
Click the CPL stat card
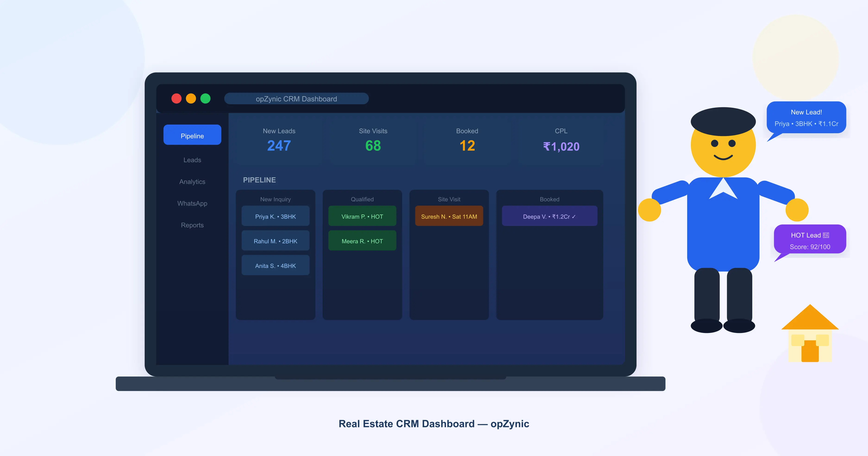(x=561, y=140)
